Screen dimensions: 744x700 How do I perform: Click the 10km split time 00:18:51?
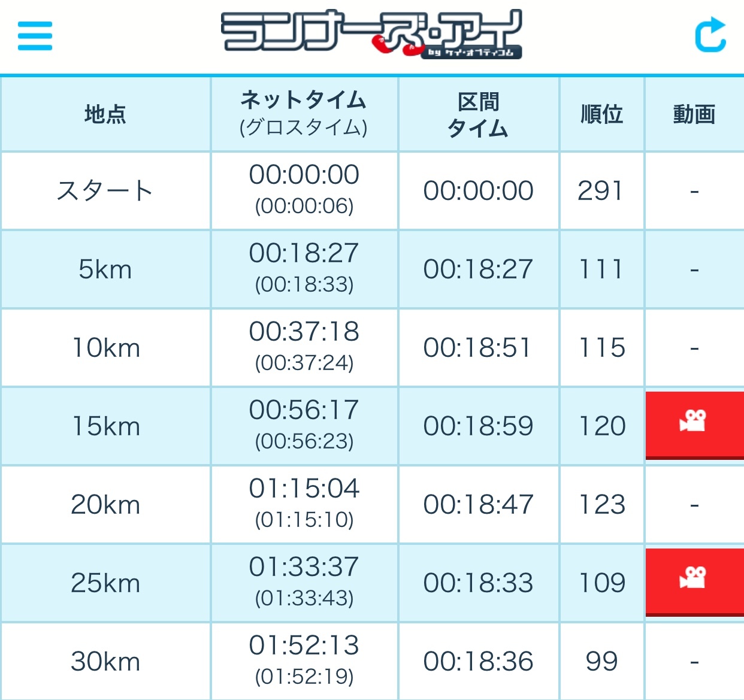click(477, 347)
